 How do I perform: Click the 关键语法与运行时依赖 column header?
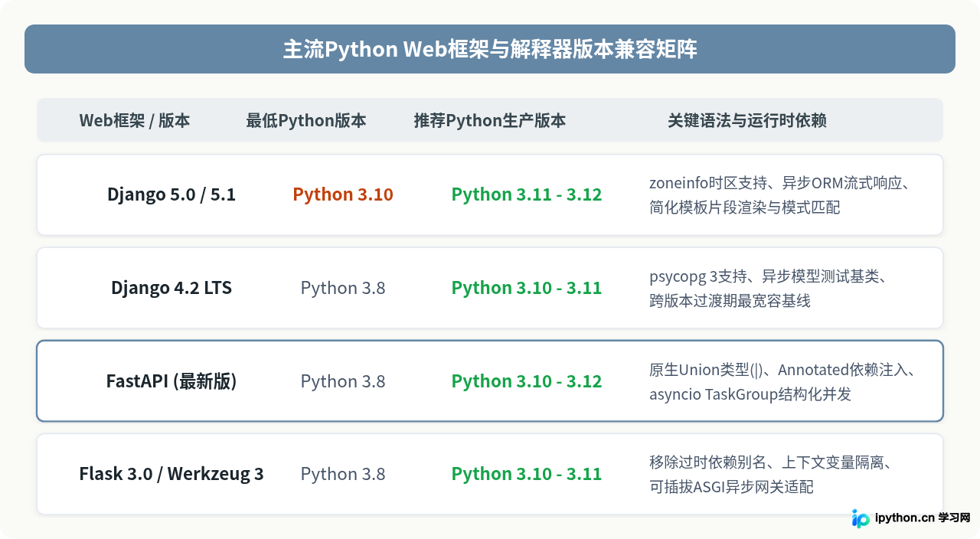point(747,120)
